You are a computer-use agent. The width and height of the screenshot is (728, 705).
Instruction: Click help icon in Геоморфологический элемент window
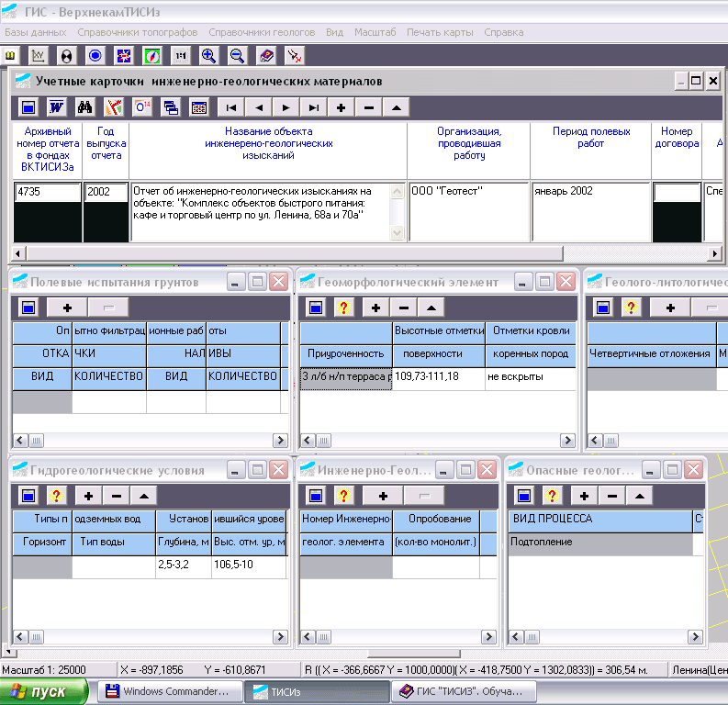pyautogui.click(x=343, y=308)
